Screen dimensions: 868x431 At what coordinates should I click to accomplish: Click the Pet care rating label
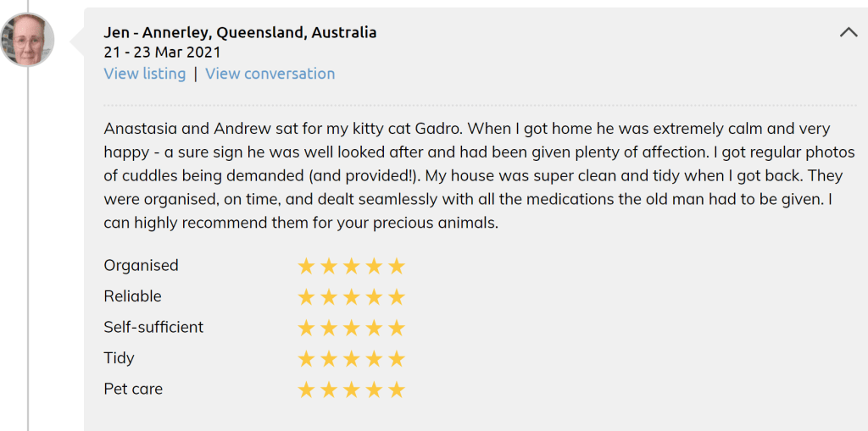click(133, 389)
